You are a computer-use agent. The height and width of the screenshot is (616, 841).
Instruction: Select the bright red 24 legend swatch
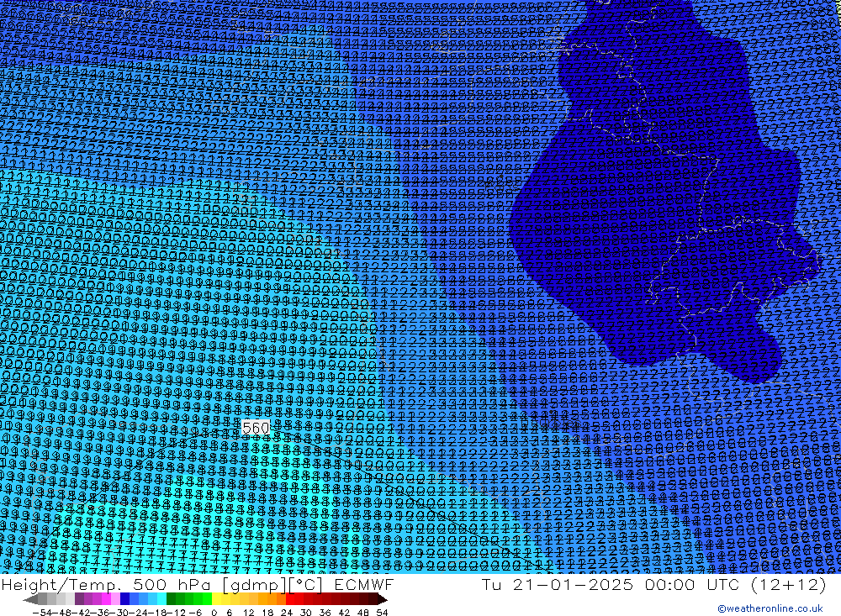[x=290, y=599]
